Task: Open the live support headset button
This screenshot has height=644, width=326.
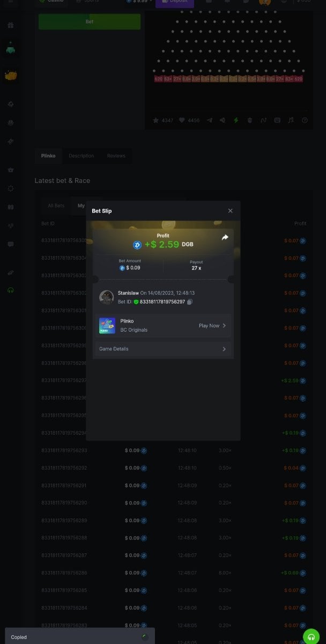Action: pos(311,636)
